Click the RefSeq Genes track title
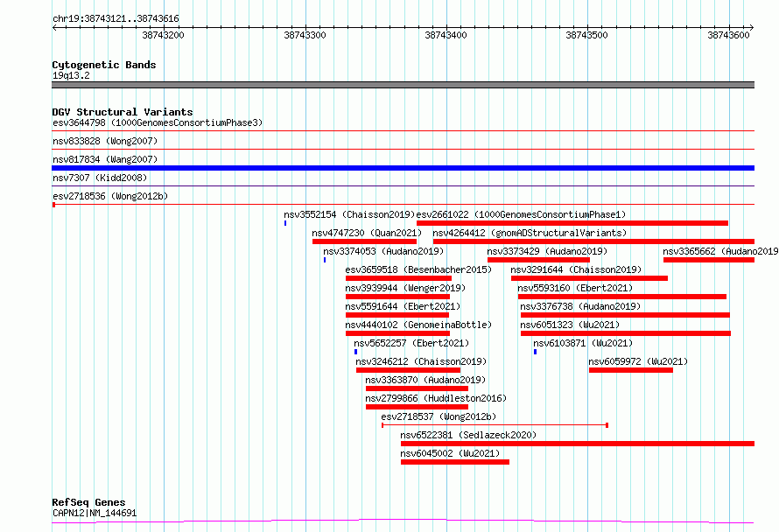 [88, 503]
